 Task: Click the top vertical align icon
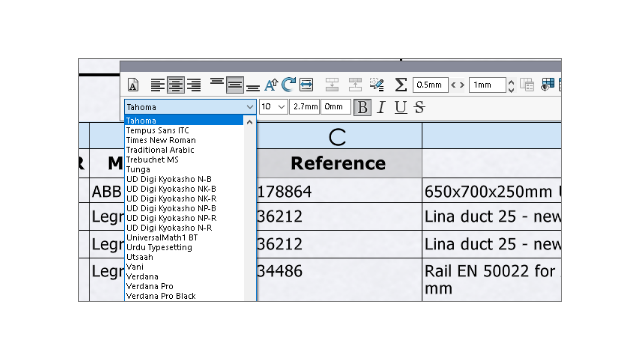click(x=217, y=83)
